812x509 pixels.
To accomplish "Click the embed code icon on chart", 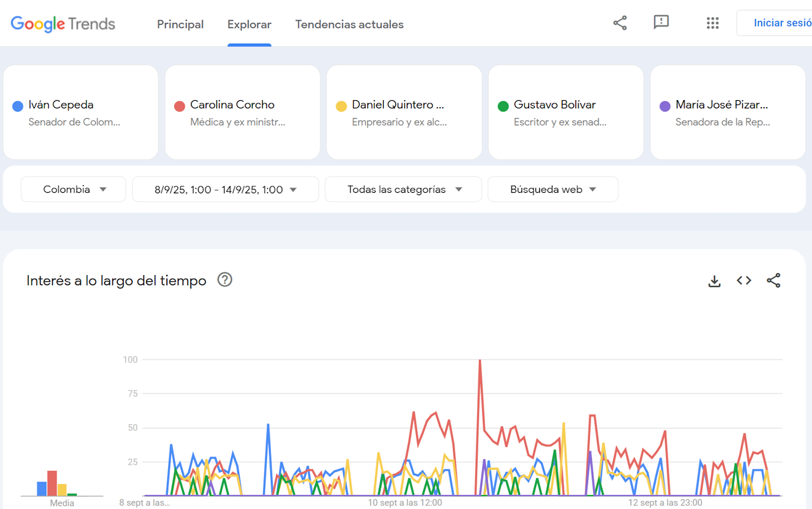I will point(743,281).
